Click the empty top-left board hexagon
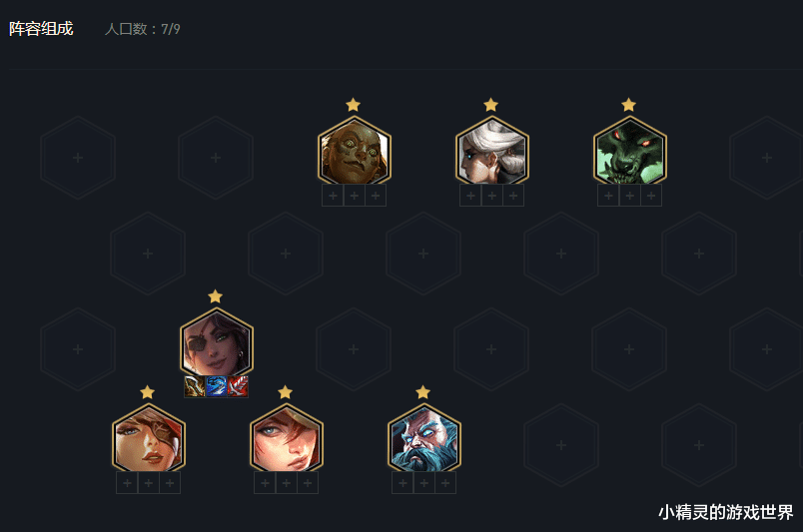This screenshot has height=532, width=803. coord(78,158)
